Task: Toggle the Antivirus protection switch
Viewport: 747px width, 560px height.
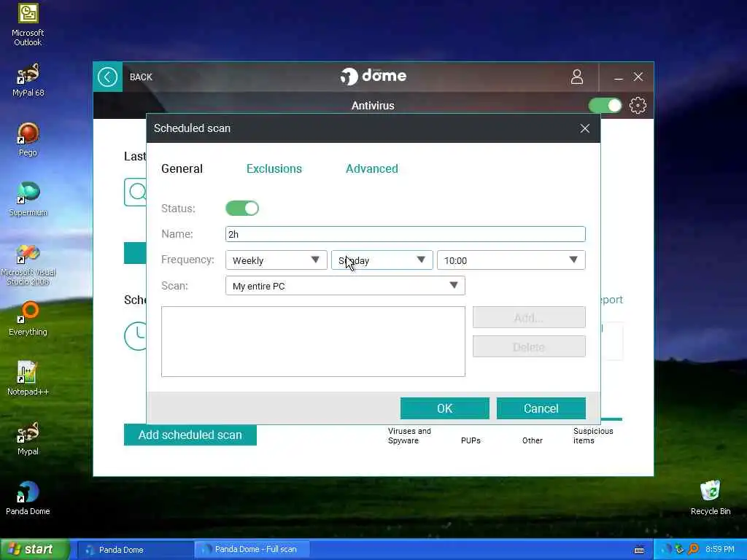Action: pos(605,105)
